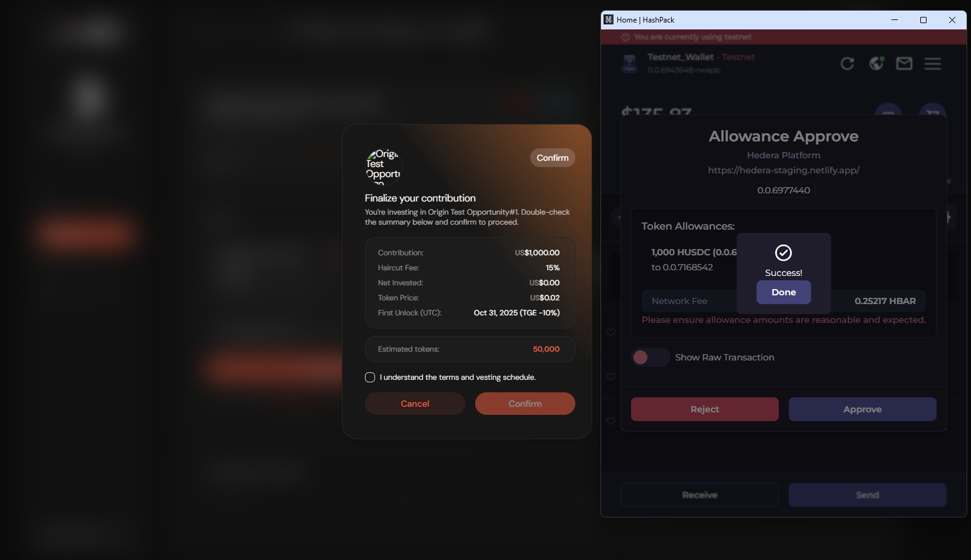Toggle Show Raw Transaction switch

click(x=650, y=357)
